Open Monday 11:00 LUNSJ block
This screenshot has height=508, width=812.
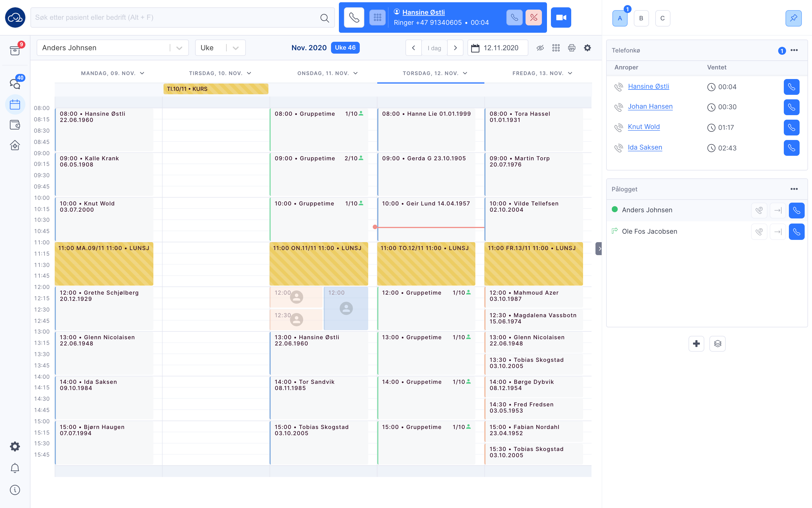[x=104, y=264]
